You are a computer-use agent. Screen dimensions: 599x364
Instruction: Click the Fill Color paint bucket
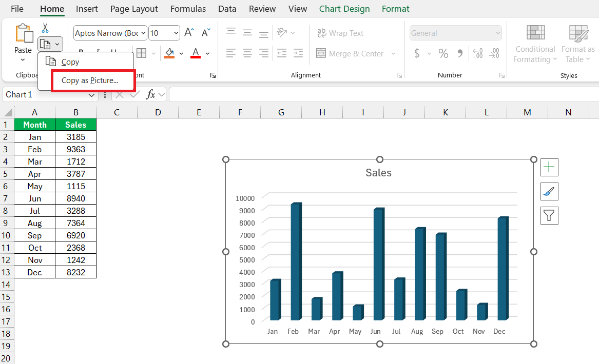click(x=169, y=53)
